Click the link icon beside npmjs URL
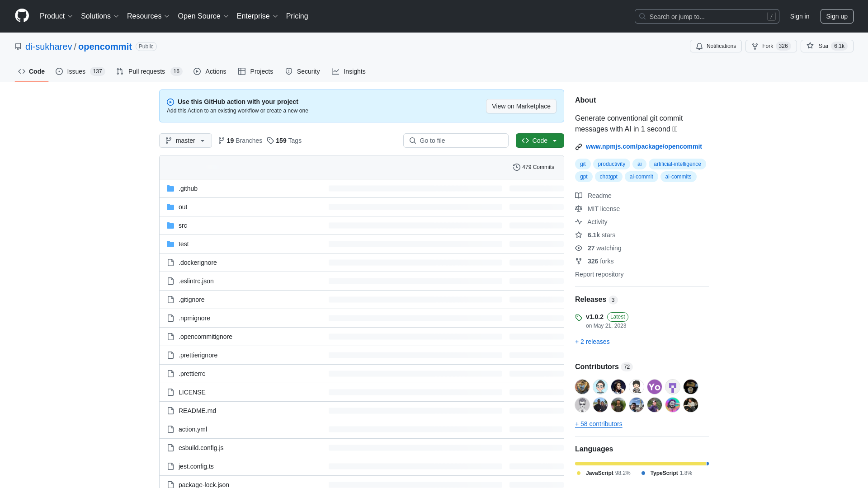868x488 pixels. pyautogui.click(x=579, y=147)
